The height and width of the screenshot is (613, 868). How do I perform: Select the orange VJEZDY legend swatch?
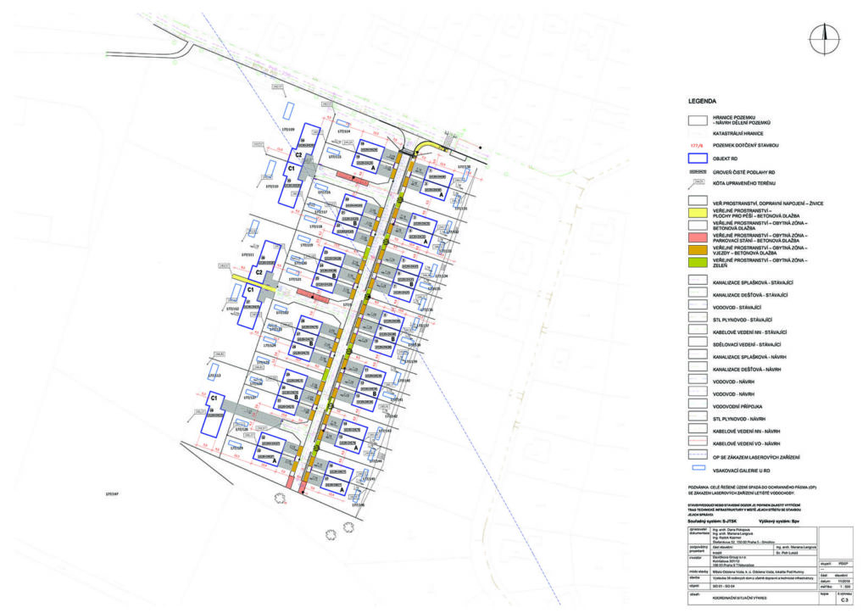(x=699, y=251)
